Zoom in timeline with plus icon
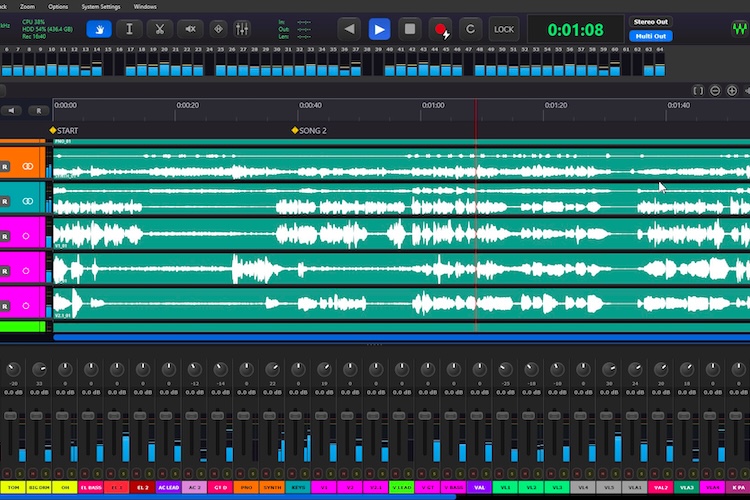The height and width of the screenshot is (500, 750). 732,90
